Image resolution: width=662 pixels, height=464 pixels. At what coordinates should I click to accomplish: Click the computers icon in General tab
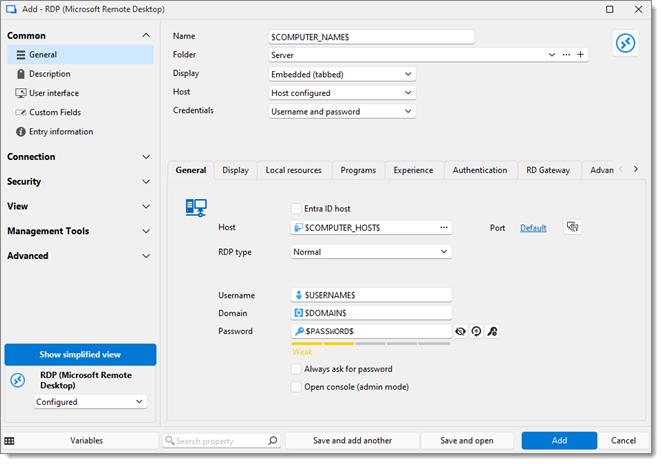coord(196,208)
